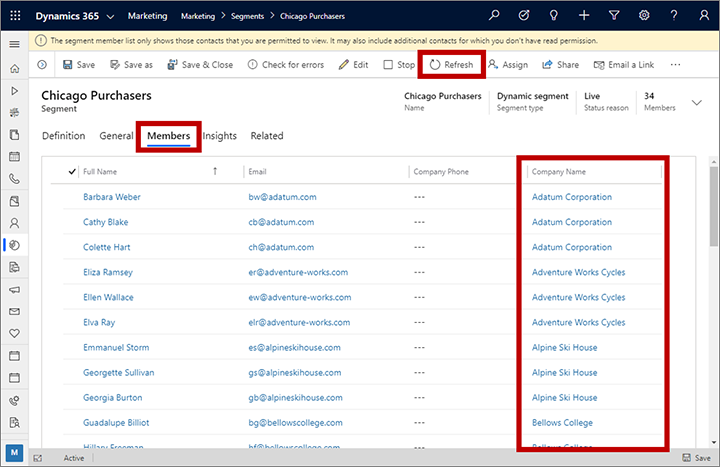This screenshot has width=720, height=467.
Task: Click Save in the command bar
Action: pyautogui.click(x=79, y=65)
